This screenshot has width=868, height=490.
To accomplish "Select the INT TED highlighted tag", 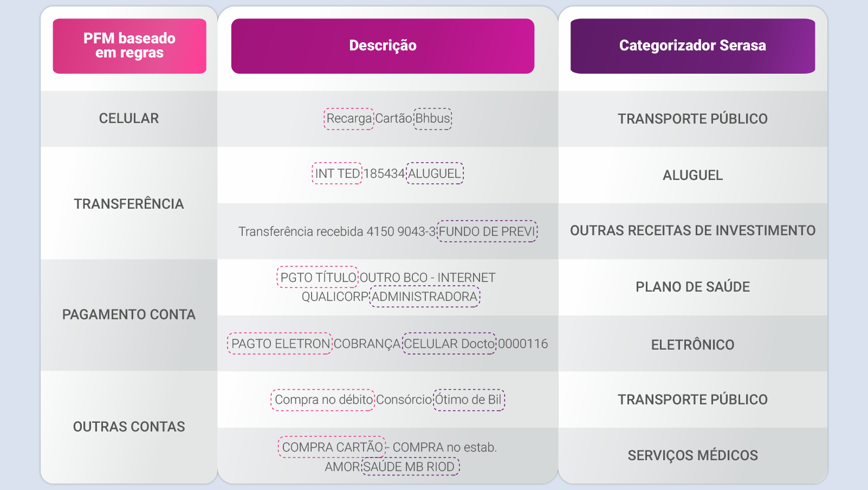I will tap(337, 173).
